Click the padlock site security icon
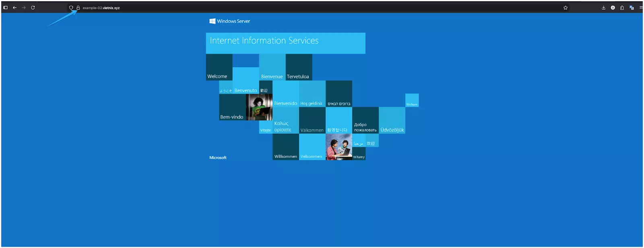The height and width of the screenshot is (248, 644). (x=78, y=8)
